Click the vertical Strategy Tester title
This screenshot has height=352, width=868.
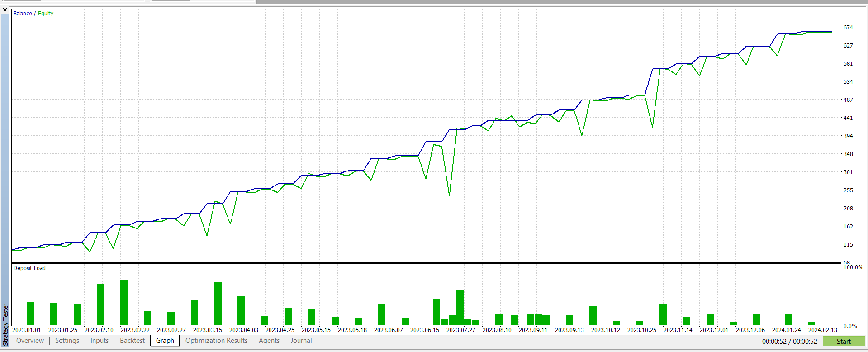5,325
